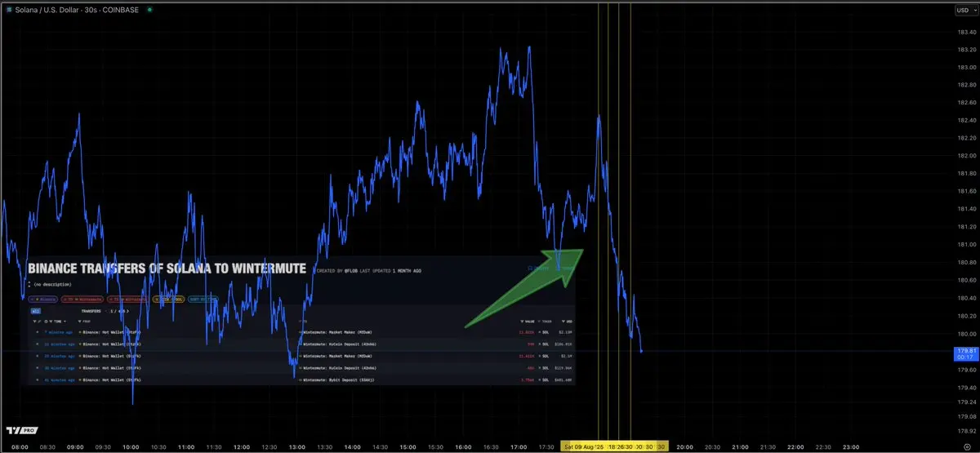This screenshot has width=980, height=453.
Task: Open the '7 minutes ago' transfer row
Action: [301, 333]
